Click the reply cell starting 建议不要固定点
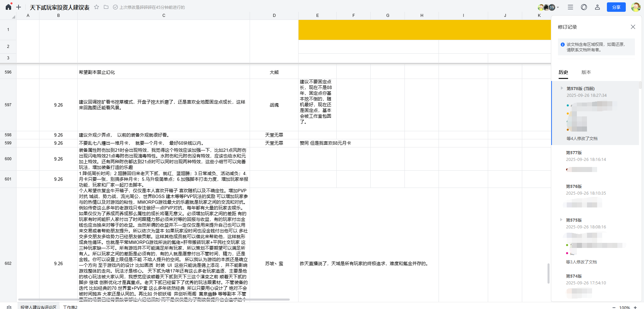The height and width of the screenshot is (309, 644). click(317, 105)
